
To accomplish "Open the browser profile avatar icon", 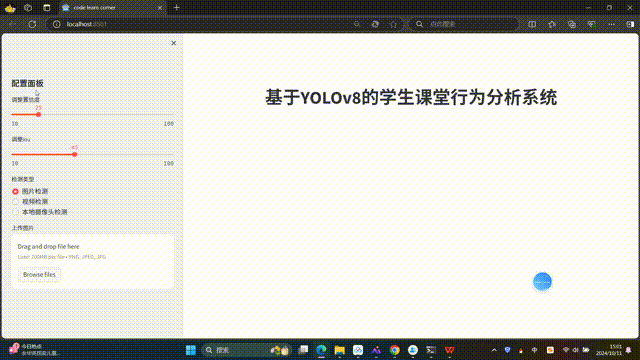I will (x=10, y=7).
